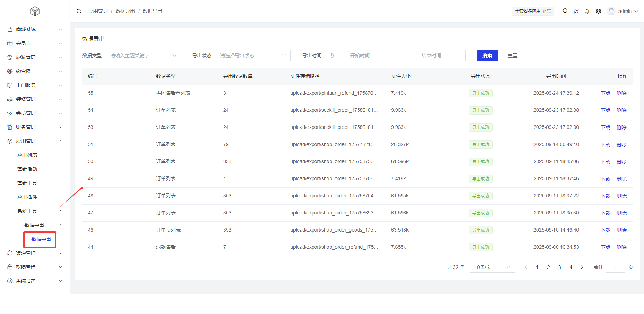Viewport: 644px width, 314px height.
Task: Download export record number 55
Action: [x=605, y=93]
